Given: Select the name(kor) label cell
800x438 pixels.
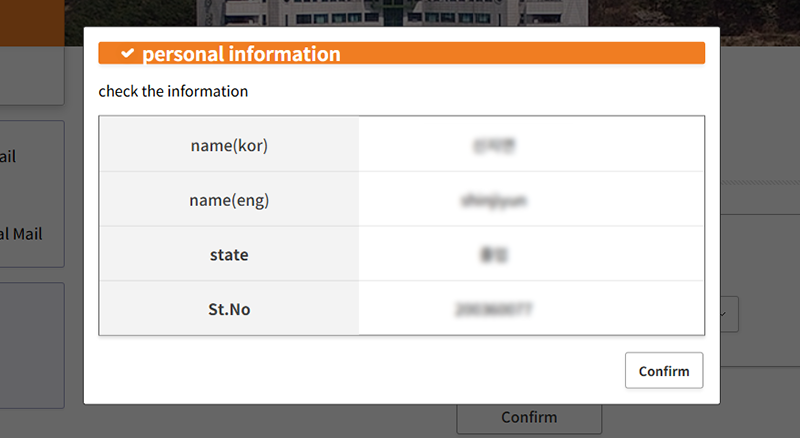Looking at the screenshot, I should 229,145.
